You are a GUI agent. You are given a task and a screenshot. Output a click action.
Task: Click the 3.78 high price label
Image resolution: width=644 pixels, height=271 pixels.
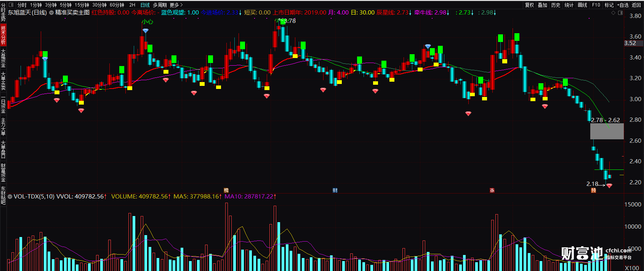(x=290, y=21)
